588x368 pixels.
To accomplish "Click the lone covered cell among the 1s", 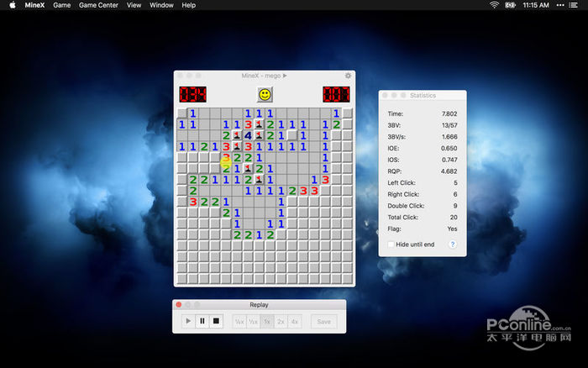I will click(x=292, y=135).
